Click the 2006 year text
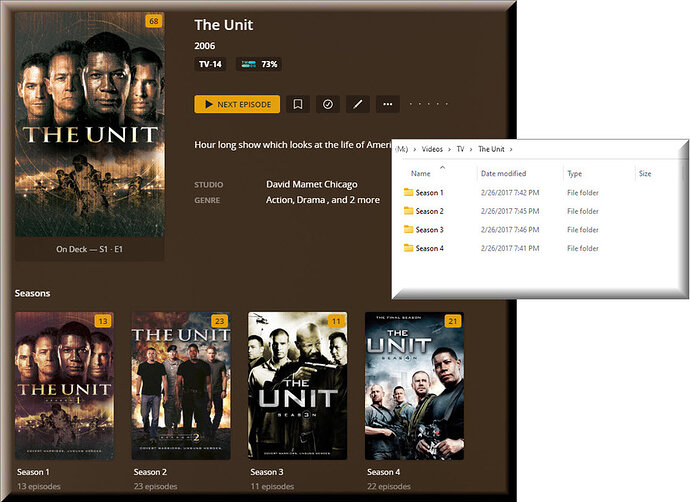The width and height of the screenshot is (690, 502). pyautogui.click(x=205, y=46)
